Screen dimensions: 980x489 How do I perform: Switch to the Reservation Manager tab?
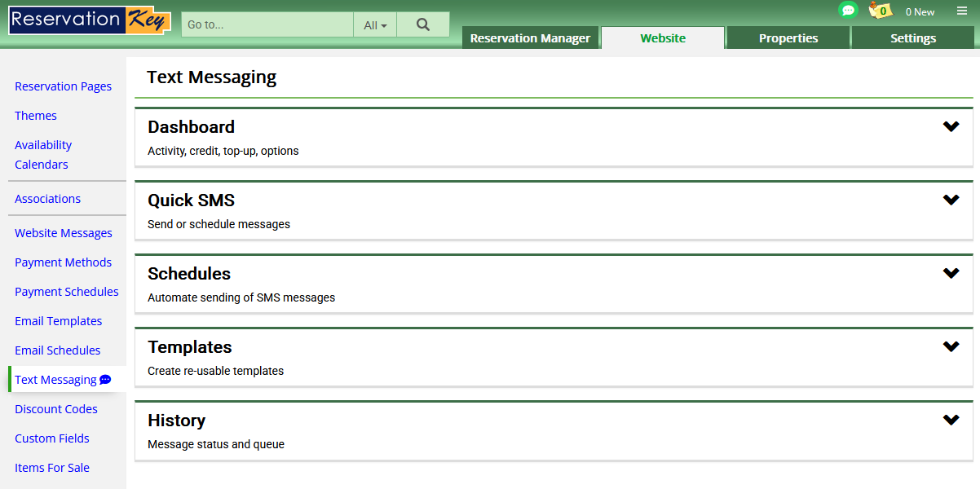coord(530,38)
